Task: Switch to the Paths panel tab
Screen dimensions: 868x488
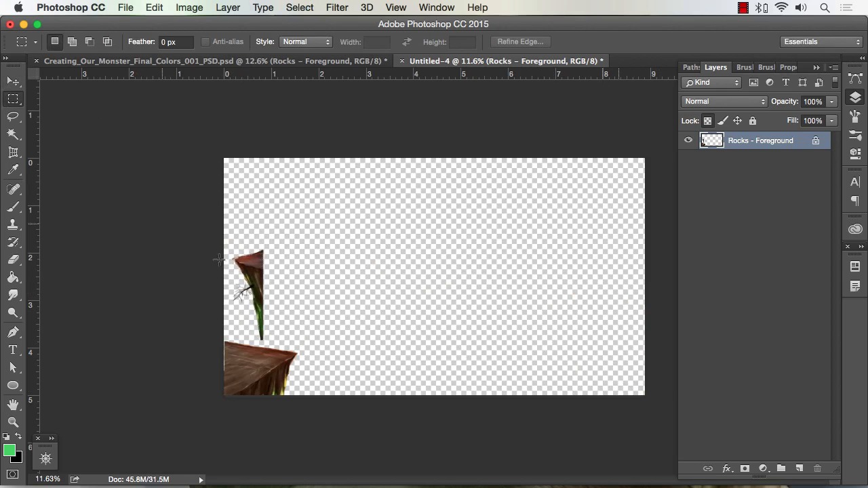Action: 691,67
